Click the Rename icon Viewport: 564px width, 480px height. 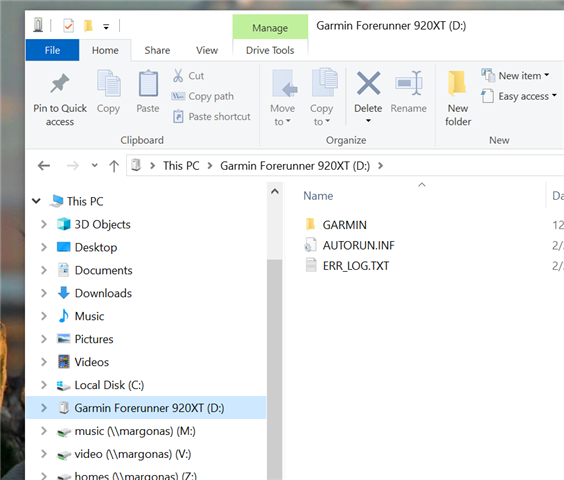[409, 83]
